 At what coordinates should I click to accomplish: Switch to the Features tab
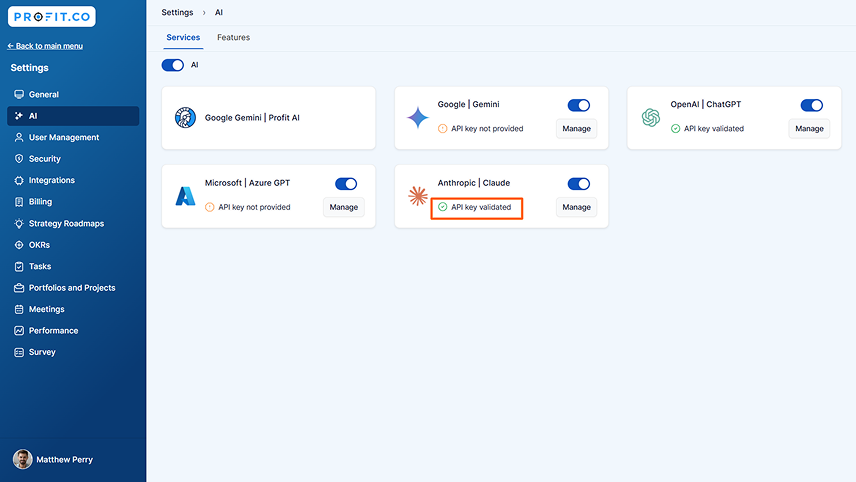tap(234, 38)
